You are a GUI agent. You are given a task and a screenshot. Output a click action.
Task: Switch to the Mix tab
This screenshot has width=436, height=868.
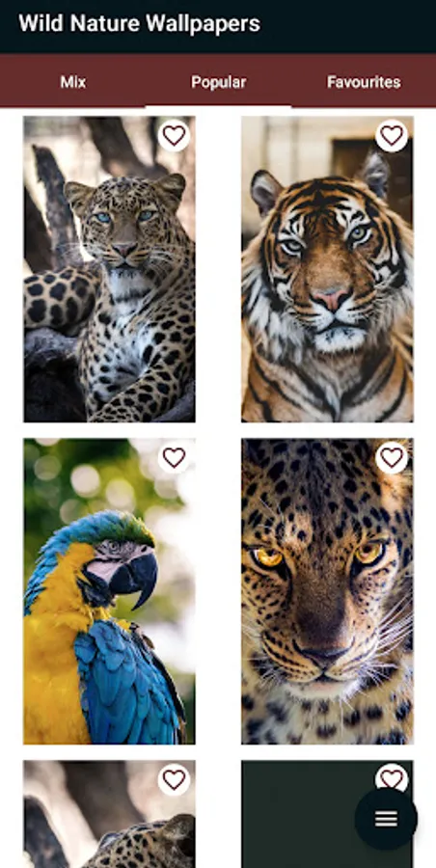coord(73,82)
